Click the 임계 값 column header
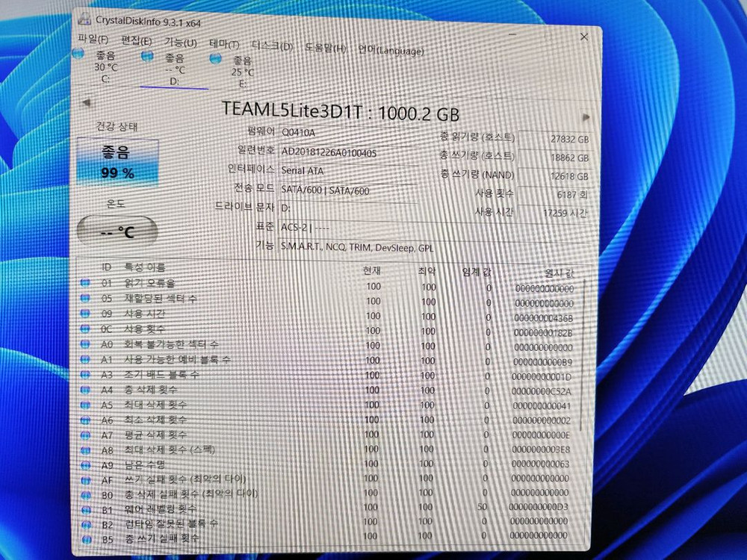The image size is (747, 560). [x=477, y=272]
